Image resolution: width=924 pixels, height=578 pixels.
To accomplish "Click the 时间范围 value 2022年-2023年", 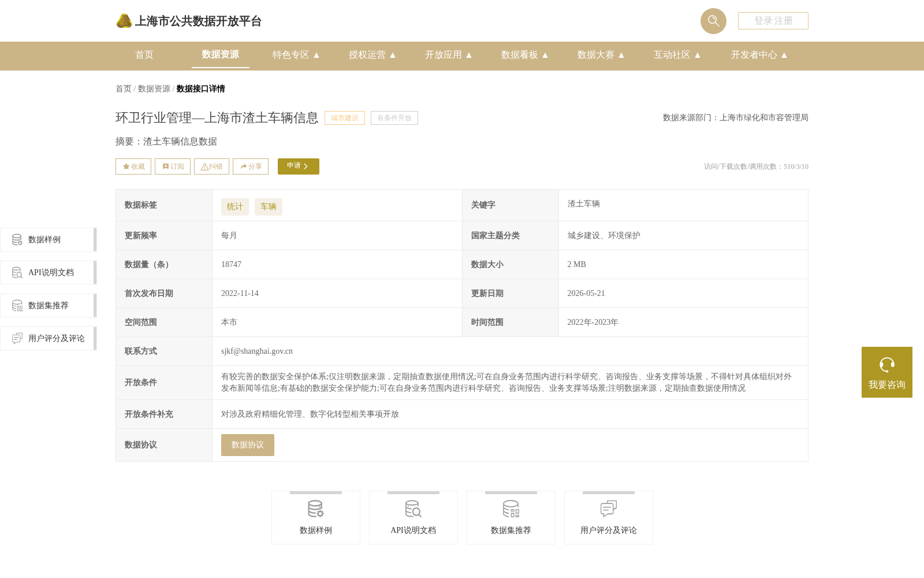I will click(593, 322).
